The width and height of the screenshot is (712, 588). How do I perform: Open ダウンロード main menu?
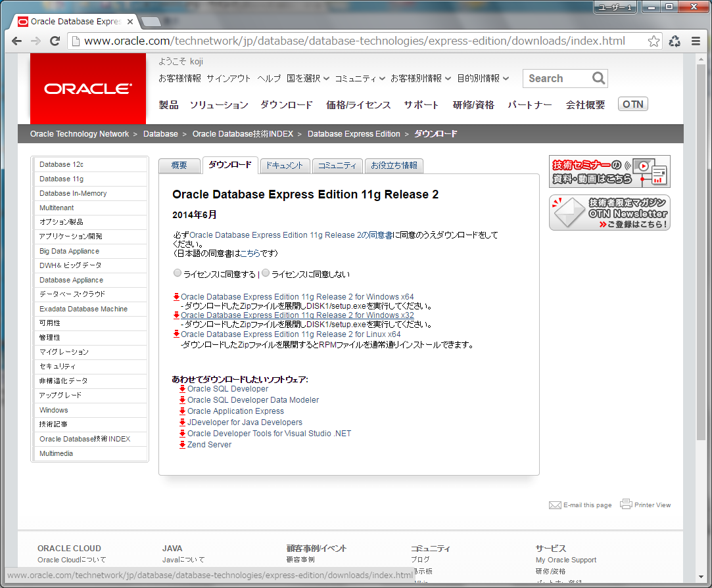286,105
